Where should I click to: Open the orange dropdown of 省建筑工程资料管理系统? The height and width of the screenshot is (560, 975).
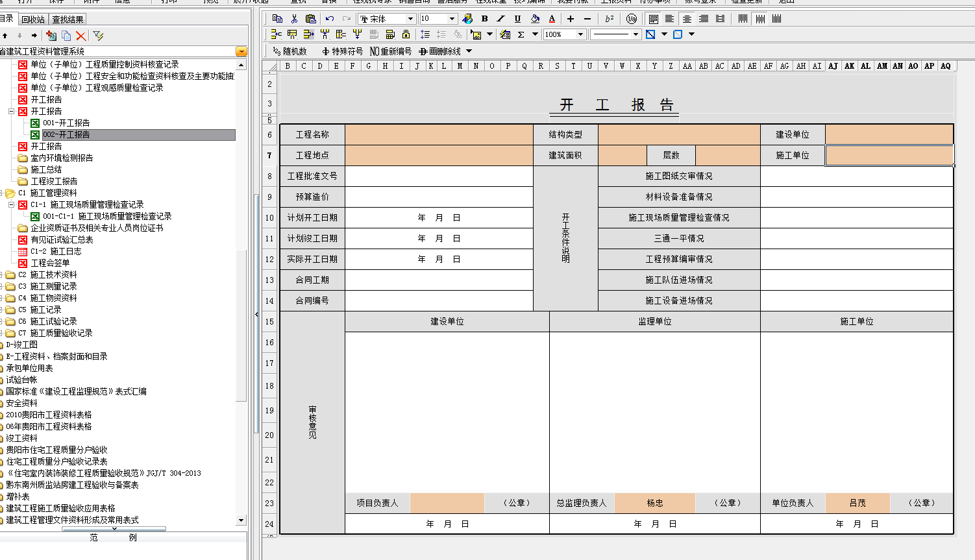click(241, 51)
